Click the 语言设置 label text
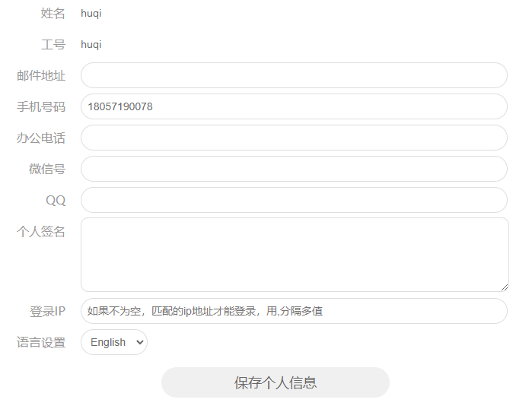532x409 pixels. pyautogui.click(x=41, y=343)
